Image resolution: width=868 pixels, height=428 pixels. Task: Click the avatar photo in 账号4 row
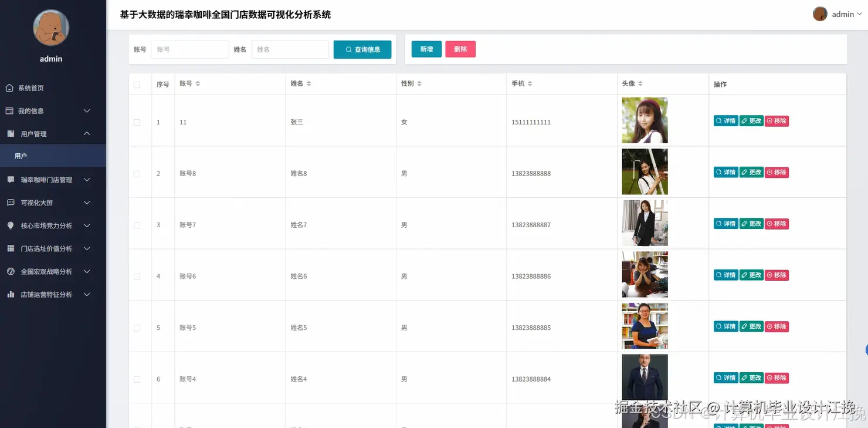point(645,377)
